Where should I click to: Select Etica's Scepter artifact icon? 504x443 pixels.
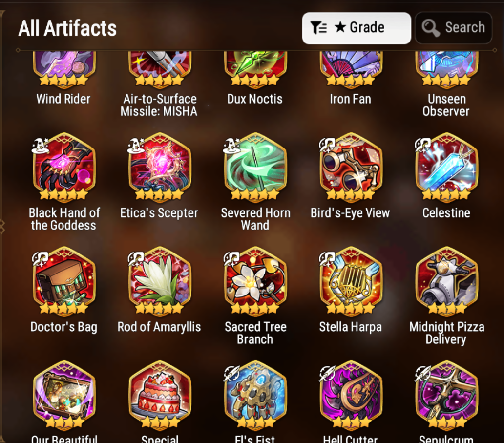[x=160, y=168]
